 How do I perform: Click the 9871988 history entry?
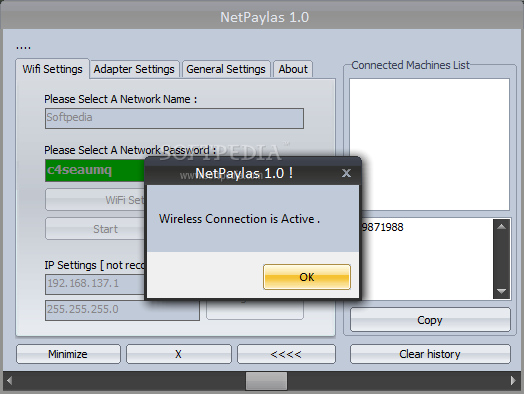point(383,227)
